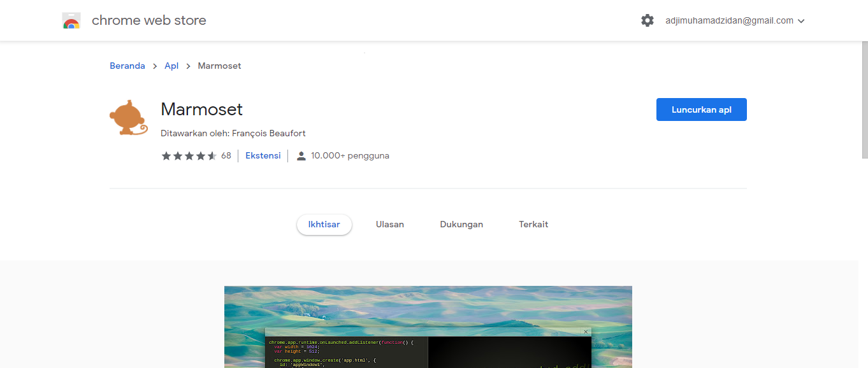Expand the account email dropdown arrow
Screen dimensions: 868x368
(801, 21)
